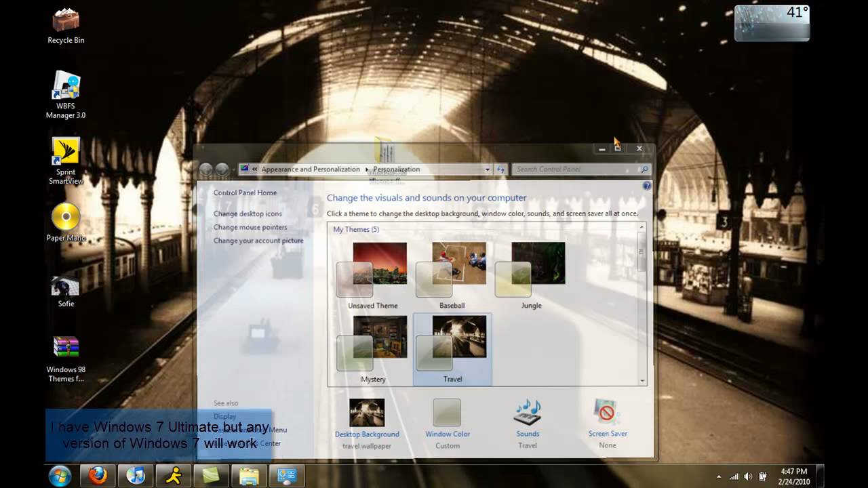Show hidden tray icons arrow

coord(719,476)
